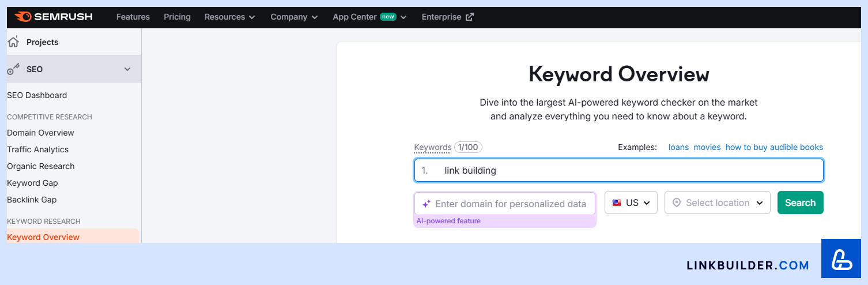Image resolution: width=868 pixels, height=285 pixels.
Task: Click the Semrush flame logo
Action: pyautogui.click(x=23, y=17)
